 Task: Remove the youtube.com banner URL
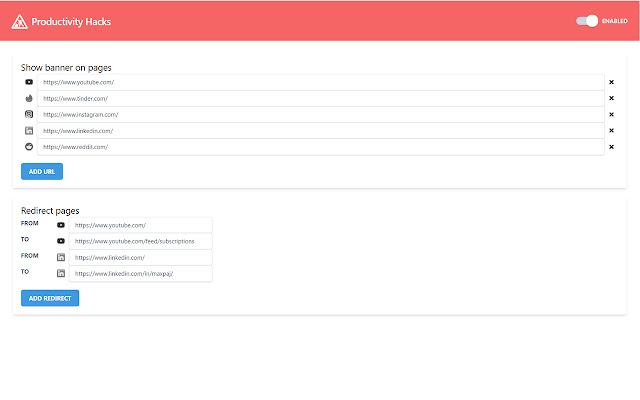coord(611,82)
